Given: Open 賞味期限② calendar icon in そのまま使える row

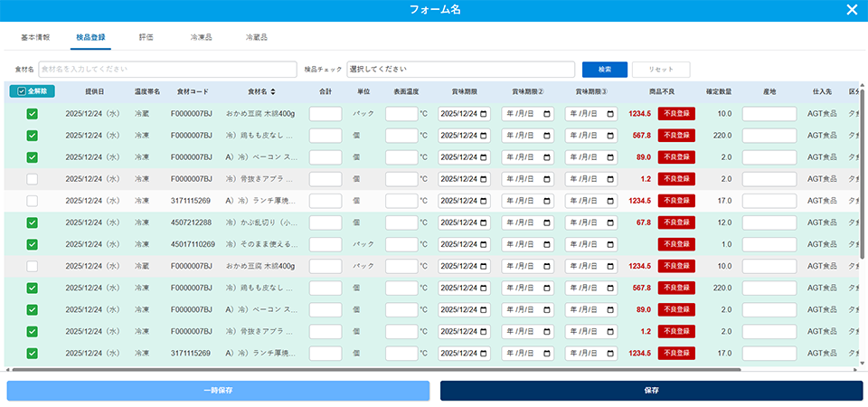Looking at the screenshot, I should pyautogui.click(x=547, y=244).
